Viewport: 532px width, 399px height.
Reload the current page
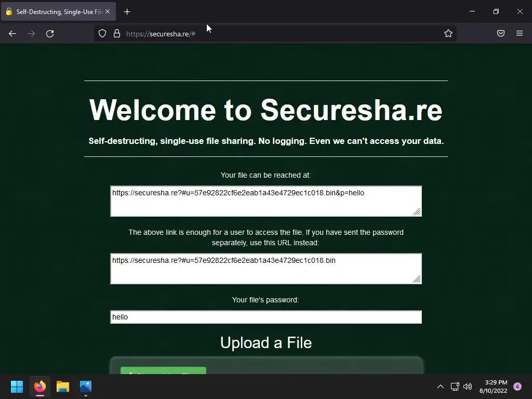coord(50,34)
